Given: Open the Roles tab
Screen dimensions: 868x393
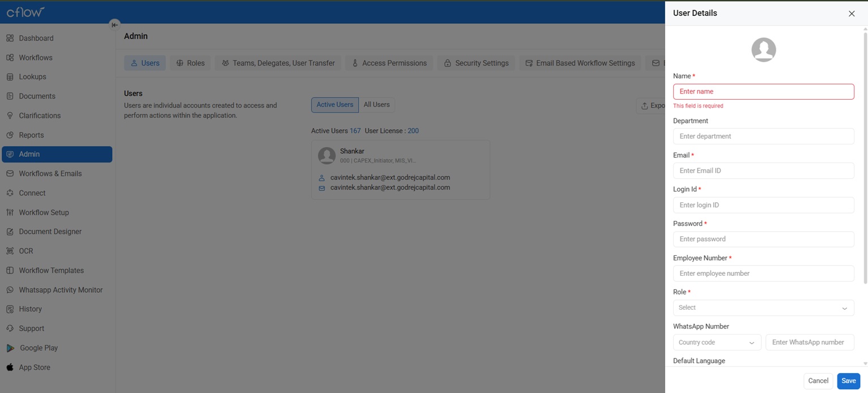Looking at the screenshot, I should pyautogui.click(x=190, y=63).
